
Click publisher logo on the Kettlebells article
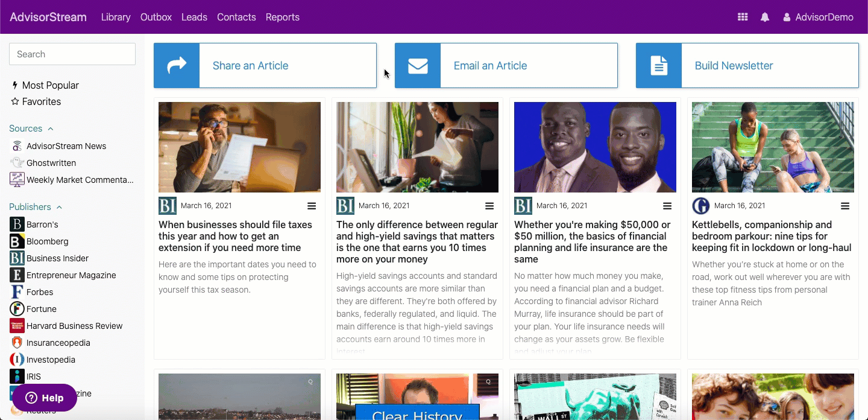[x=701, y=206]
